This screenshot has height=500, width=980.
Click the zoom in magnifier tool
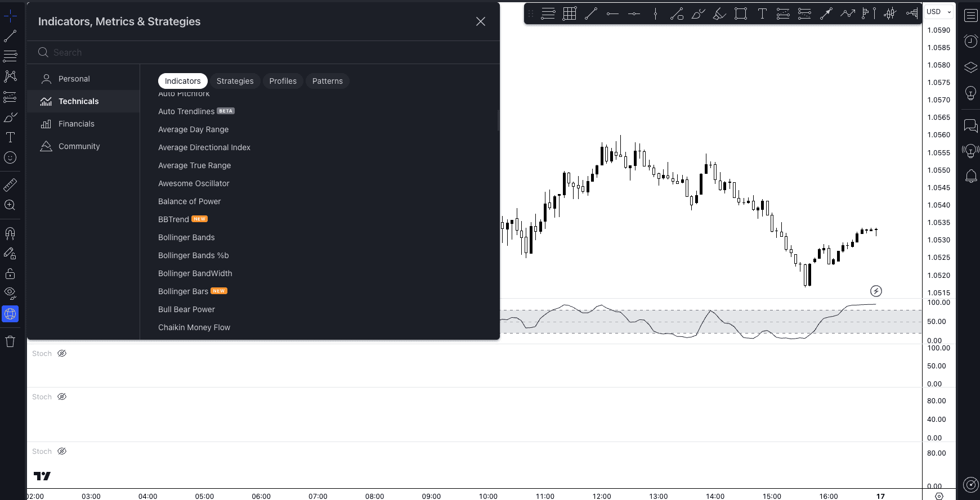[10, 205]
